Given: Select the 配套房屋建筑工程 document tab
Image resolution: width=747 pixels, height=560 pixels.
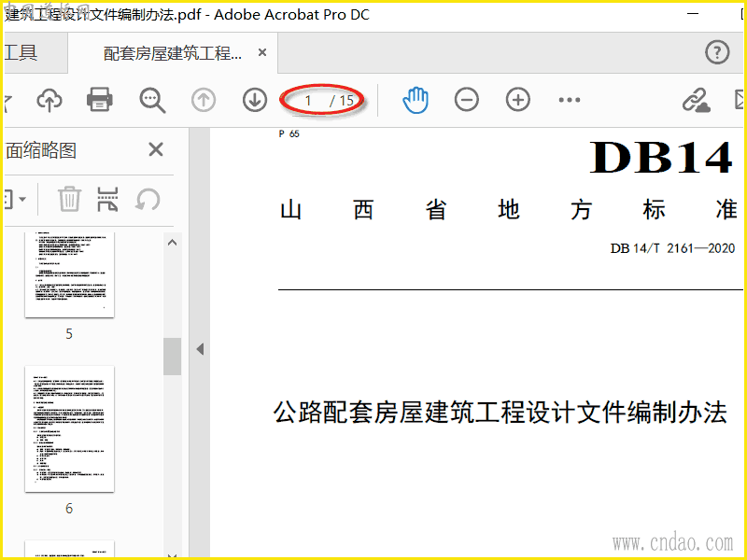Looking at the screenshot, I should click(x=173, y=53).
